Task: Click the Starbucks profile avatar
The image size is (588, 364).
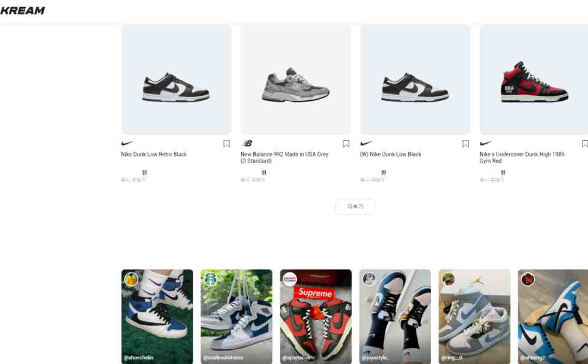Action: pos(210,279)
